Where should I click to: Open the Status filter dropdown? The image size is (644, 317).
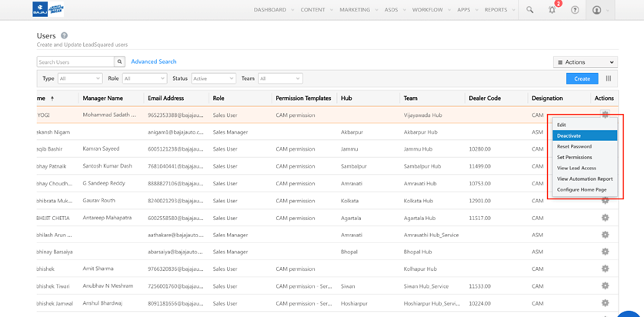pyautogui.click(x=212, y=78)
